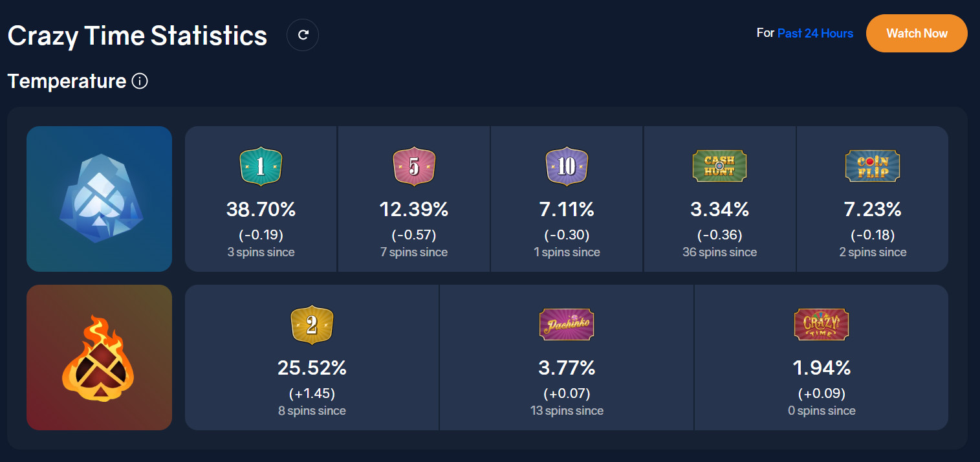
Task: Click the 25.52% percentage value
Action: 312,368
